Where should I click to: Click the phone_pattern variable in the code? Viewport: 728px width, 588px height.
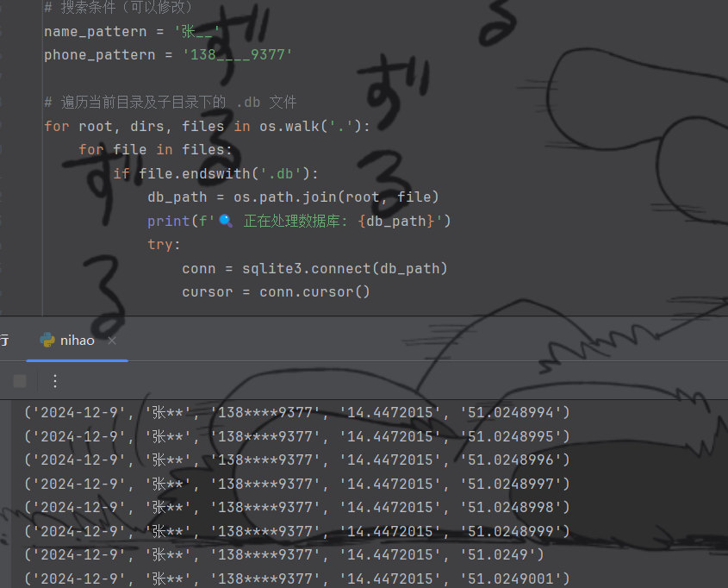click(x=99, y=55)
